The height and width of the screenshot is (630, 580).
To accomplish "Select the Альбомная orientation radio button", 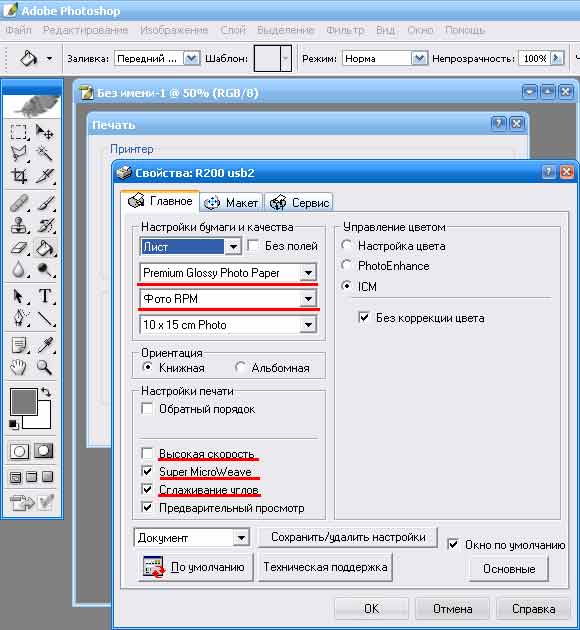I will (240, 367).
